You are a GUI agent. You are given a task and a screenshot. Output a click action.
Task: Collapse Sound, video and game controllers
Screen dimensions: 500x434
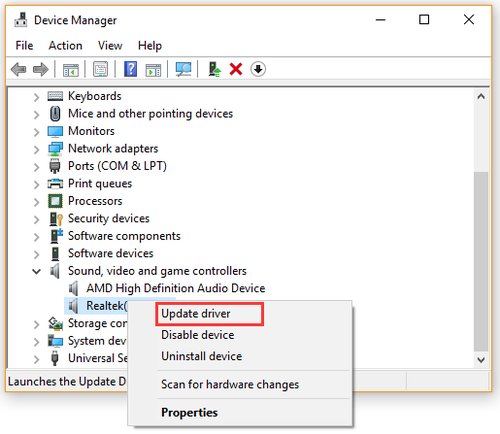tap(36, 271)
